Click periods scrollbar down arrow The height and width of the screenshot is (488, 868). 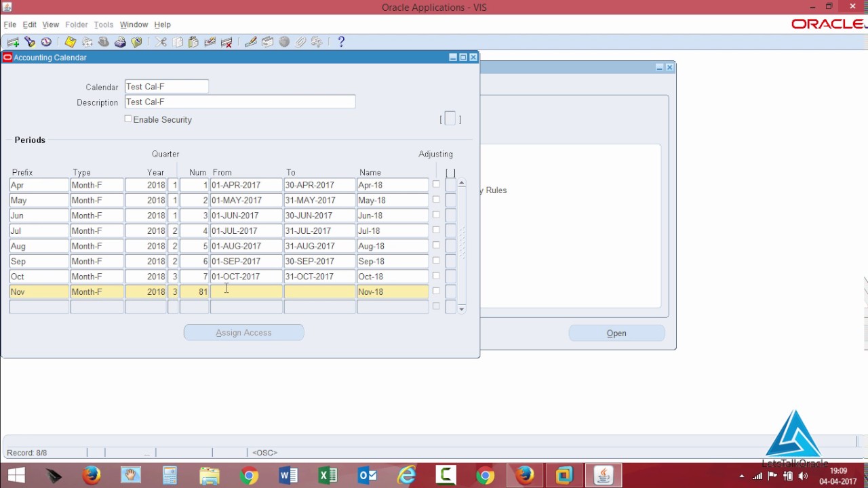[462, 309]
